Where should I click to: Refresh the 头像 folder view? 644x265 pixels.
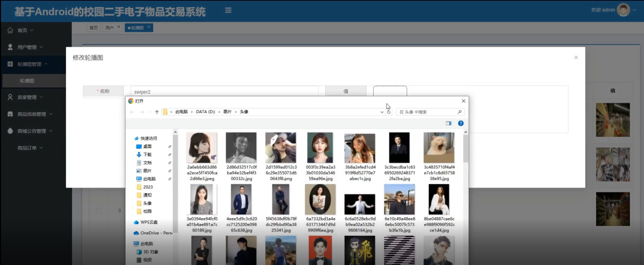[389, 112]
